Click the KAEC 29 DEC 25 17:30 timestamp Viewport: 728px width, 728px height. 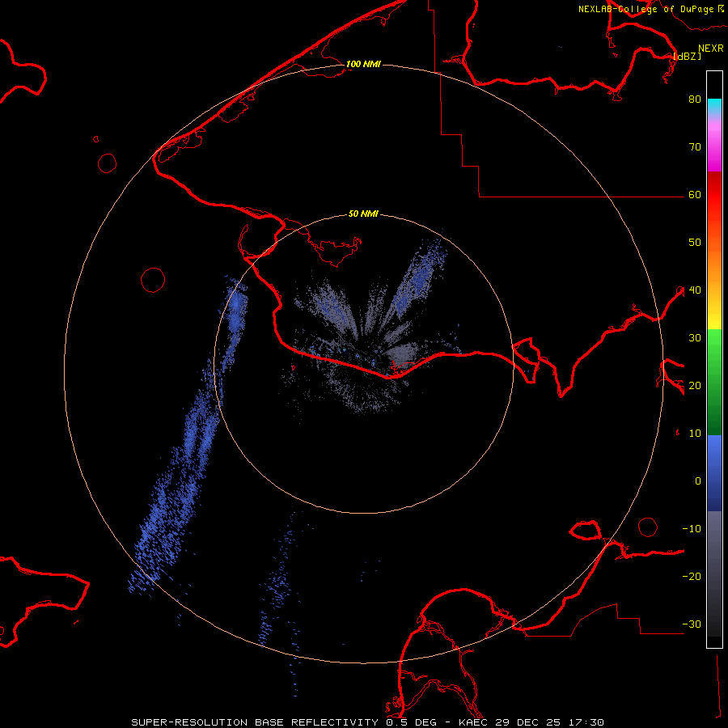pos(531,722)
